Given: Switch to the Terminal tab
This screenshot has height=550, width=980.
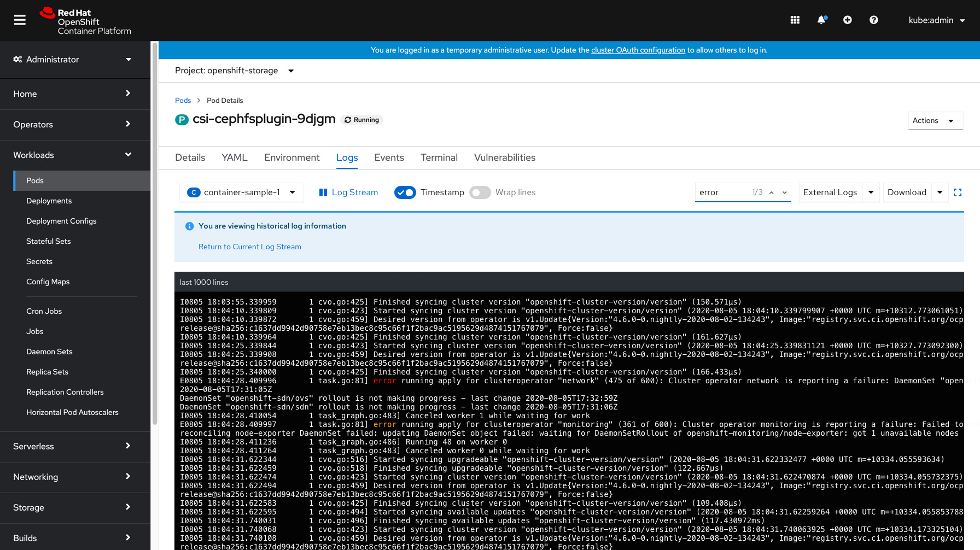Looking at the screenshot, I should 439,157.
